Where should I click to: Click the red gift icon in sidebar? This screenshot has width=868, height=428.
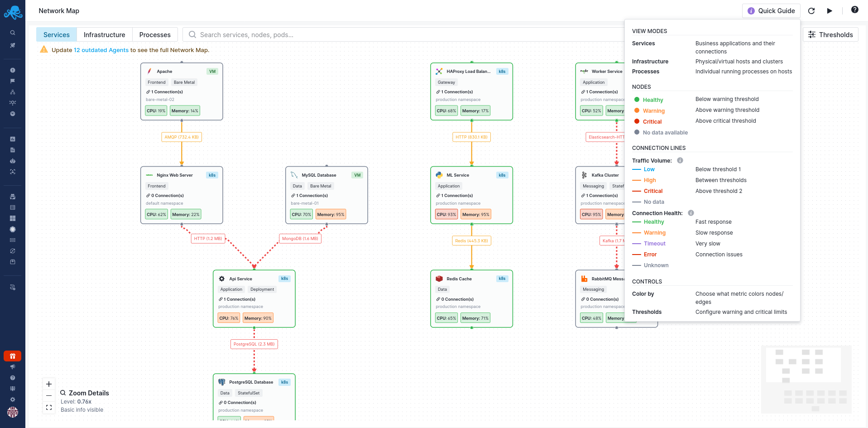[x=13, y=356]
